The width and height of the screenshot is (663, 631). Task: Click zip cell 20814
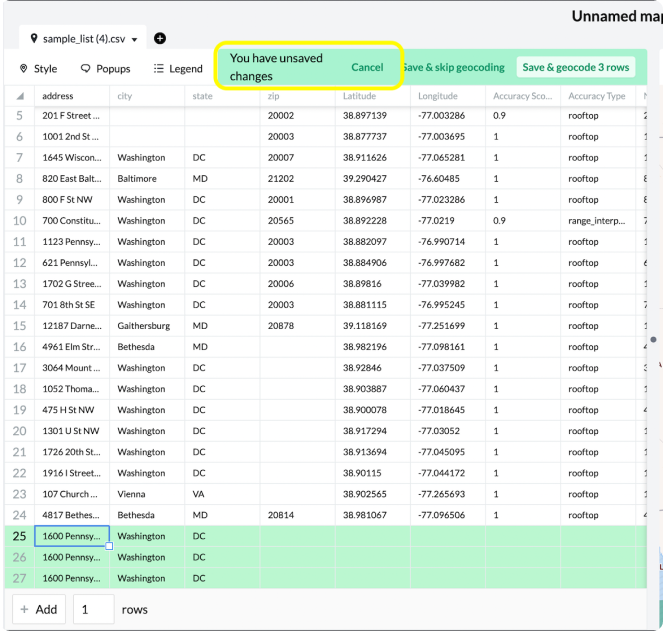click(298, 515)
